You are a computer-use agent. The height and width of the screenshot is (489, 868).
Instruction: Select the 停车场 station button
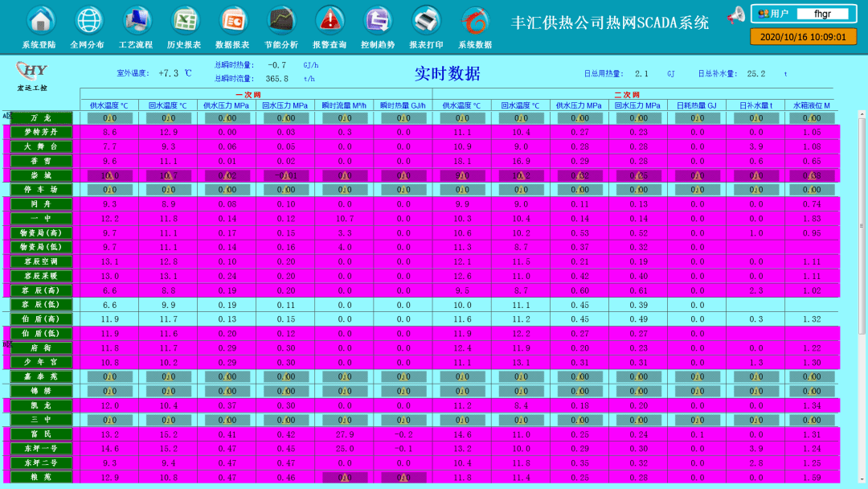point(42,189)
